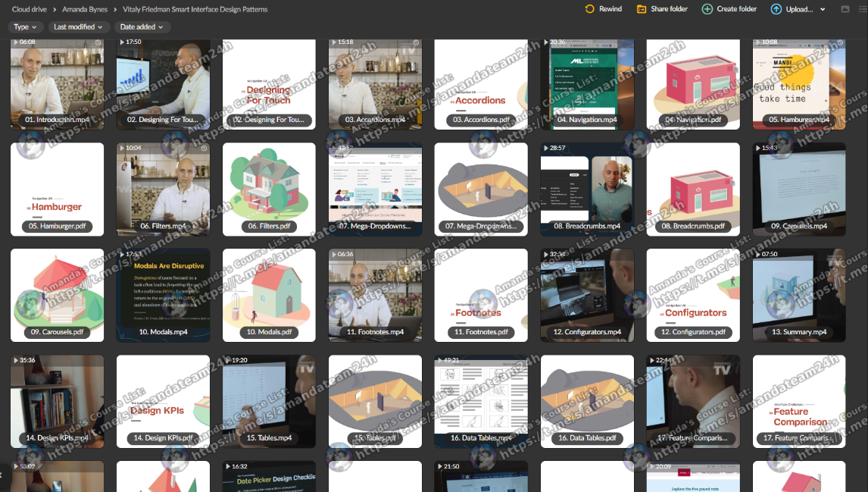The width and height of the screenshot is (868, 492).
Task: Click the Rewind button label
Action: [610, 9]
